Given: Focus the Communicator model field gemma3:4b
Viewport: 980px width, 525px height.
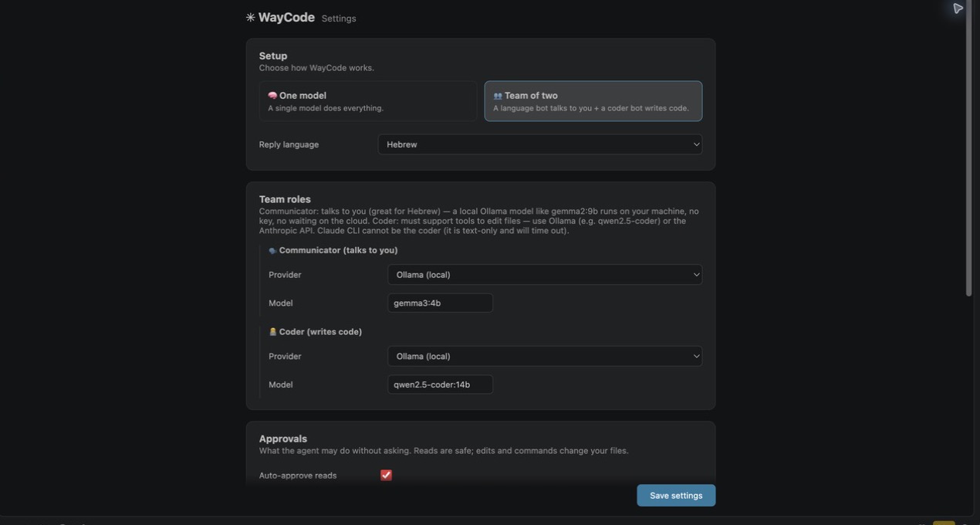Looking at the screenshot, I should click(440, 303).
